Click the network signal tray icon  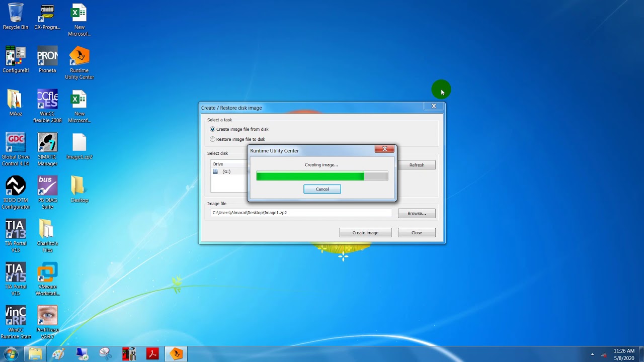click(x=604, y=354)
